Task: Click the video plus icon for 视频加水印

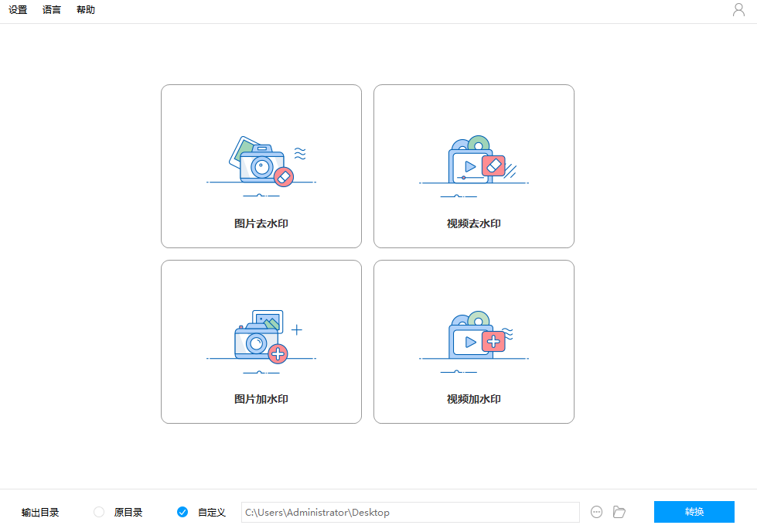Action: coord(474,337)
